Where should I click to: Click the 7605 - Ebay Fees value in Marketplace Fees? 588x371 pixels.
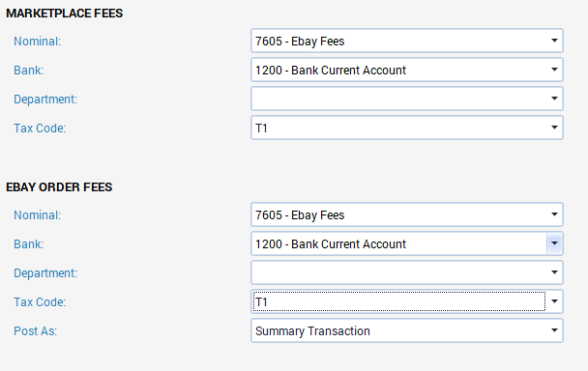click(300, 42)
